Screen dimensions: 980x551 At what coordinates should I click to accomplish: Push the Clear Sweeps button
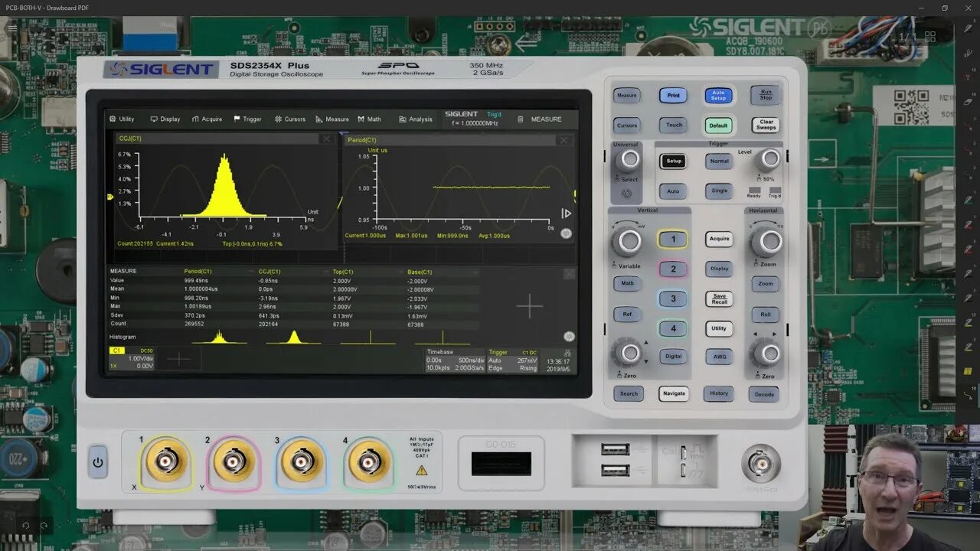pyautogui.click(x=766, y=125)
